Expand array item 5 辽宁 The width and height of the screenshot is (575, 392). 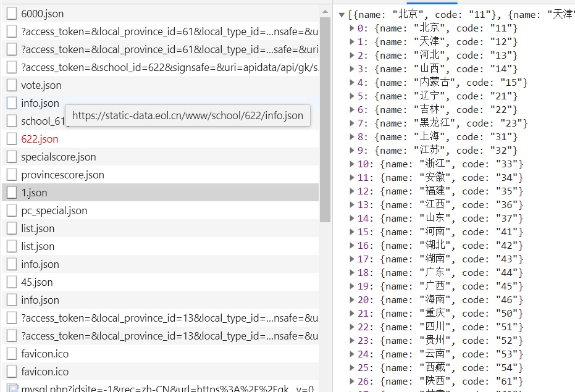tap(352, 96)
